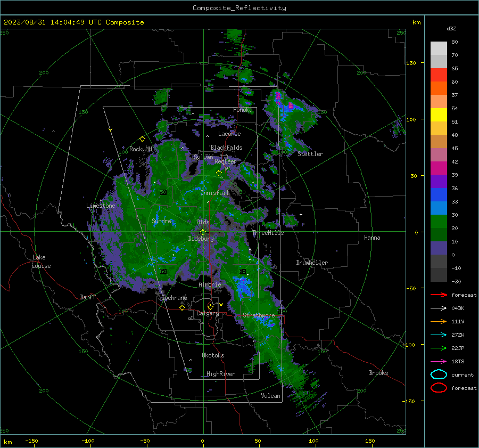Click the Olds label
The height and width of the screenshot is (448, 479).
pyautogui.click(x=203, y=222)
